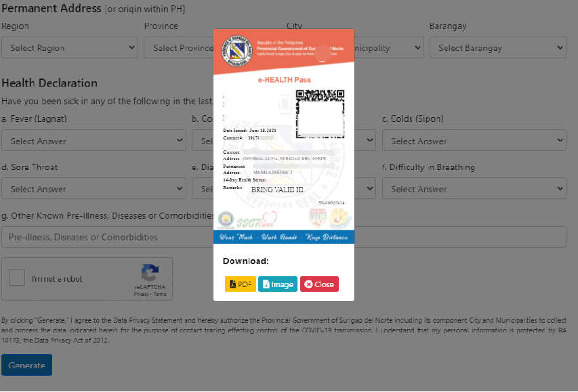Viewport: 578px width, 392px height.
Task: Open the Colds (Sipon) answer dropdown
Action: point(474,141)
